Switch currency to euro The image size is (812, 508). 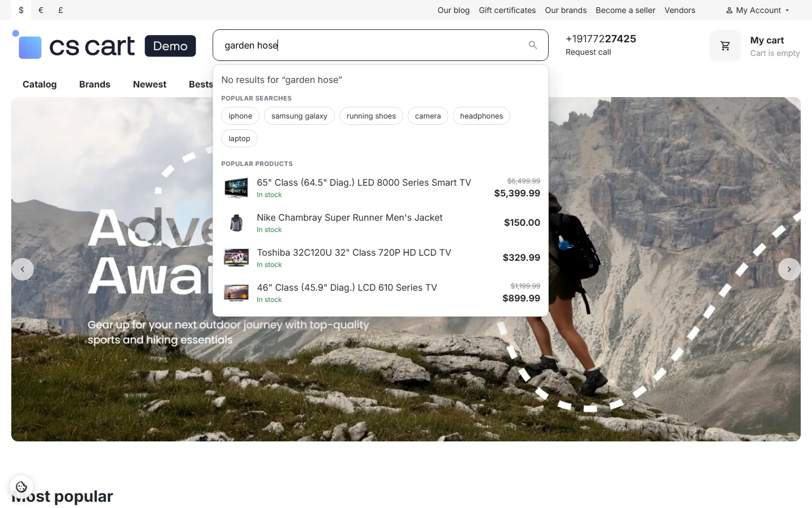coord(41,10)
